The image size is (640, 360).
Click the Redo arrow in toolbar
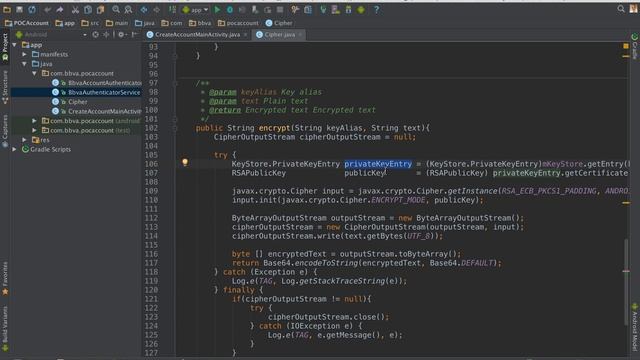(60, 9)
